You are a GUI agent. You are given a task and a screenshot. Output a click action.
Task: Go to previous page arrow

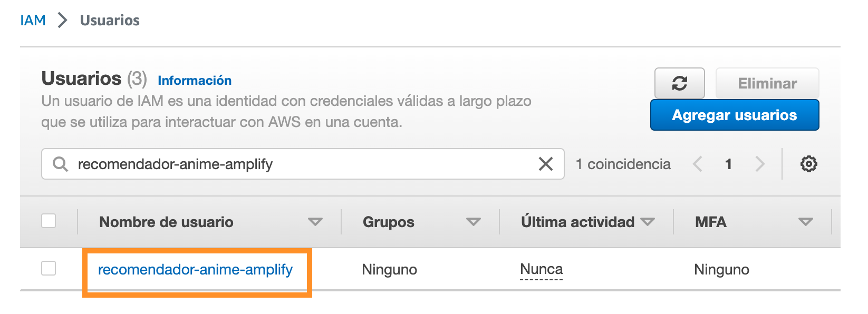coord(698,164)
